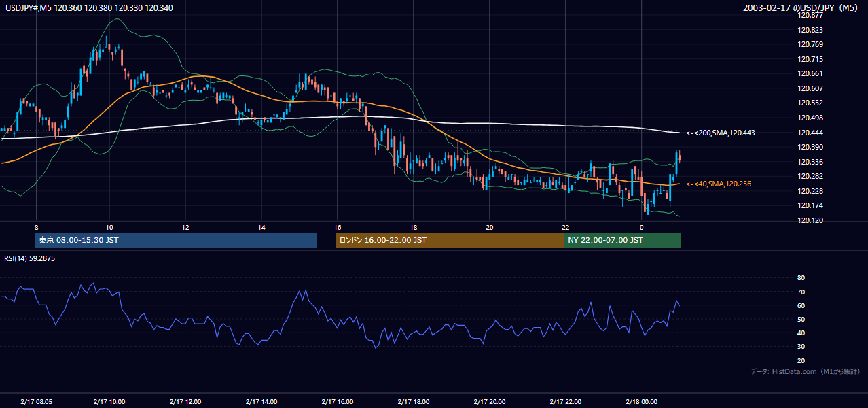The height and width of the screenshot is (408, 868).
Task: Click the bottom date label 2/17 16:00
Action: click(x=338, y=402)
